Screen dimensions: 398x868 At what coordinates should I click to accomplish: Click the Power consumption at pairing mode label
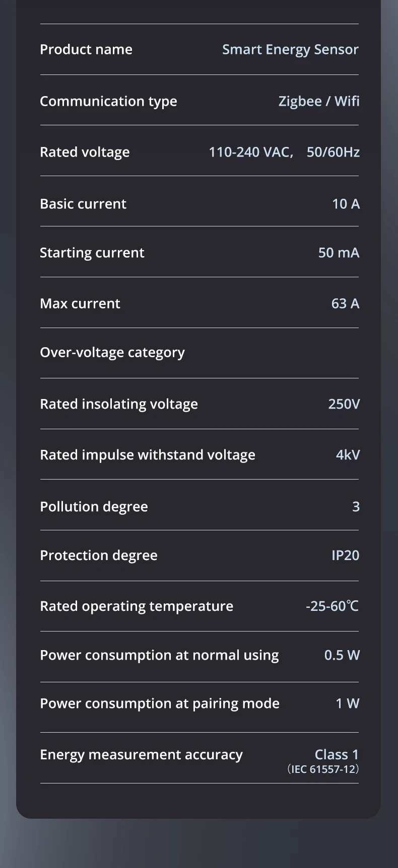(160, 704)
